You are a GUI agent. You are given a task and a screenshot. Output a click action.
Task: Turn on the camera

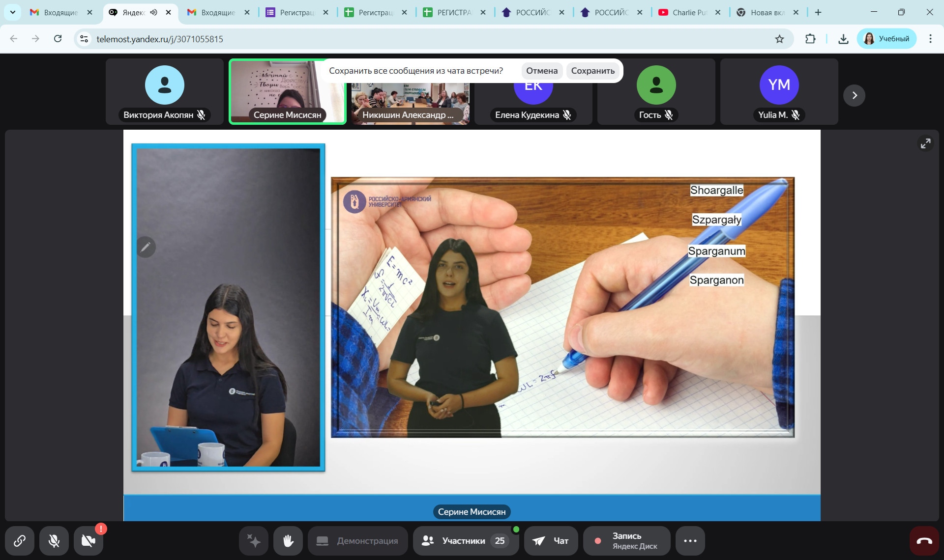click(88, 541)
